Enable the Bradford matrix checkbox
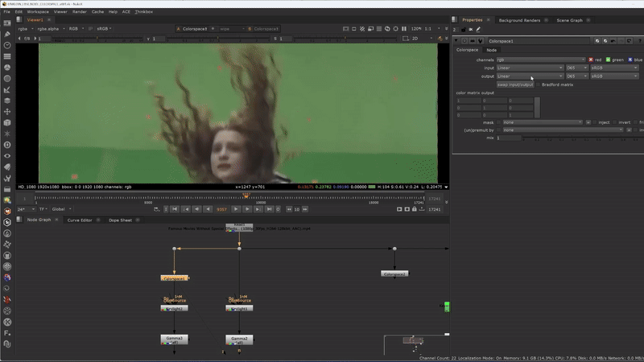This screenshot has width=644, height=362. coord(539,84)
